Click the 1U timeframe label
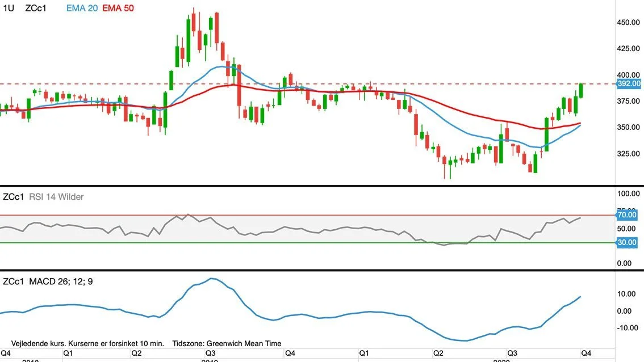The height and width of the screenshot is (362, 644). click(9, 8)
